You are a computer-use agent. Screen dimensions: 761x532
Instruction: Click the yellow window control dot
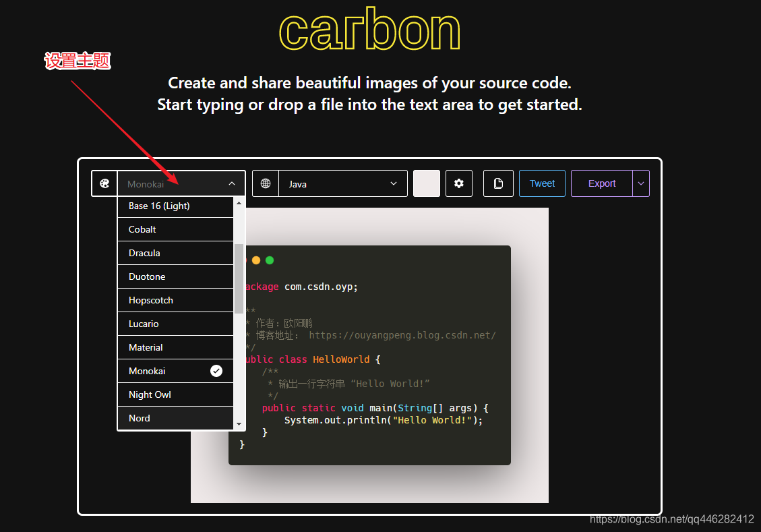click(x=256, y=260)
